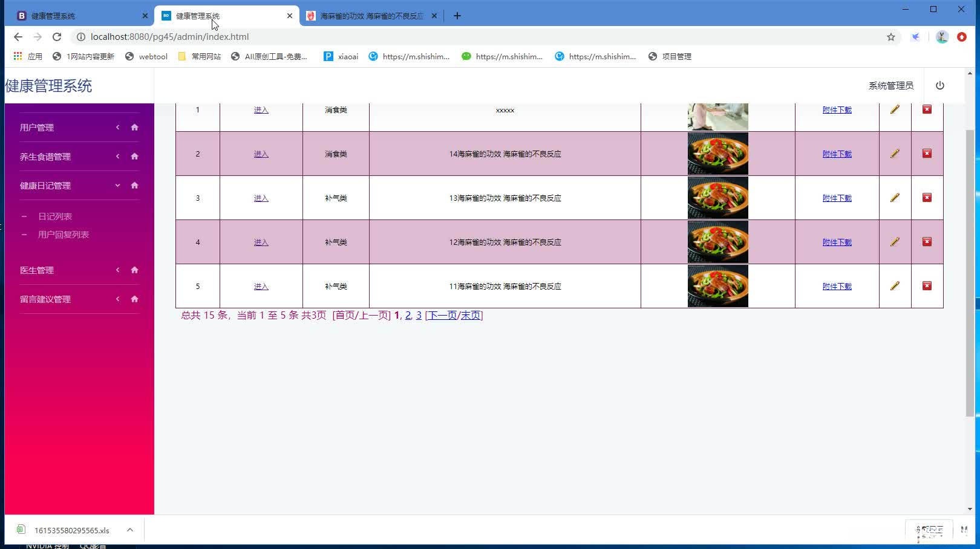Viewport: 980px width, 549px height.
Task: Reload the page
Action: pos(57,37)
